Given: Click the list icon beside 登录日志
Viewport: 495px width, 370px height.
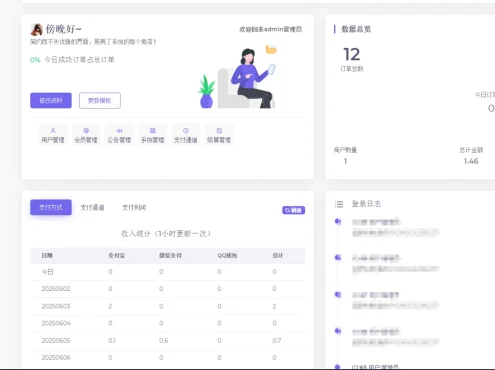Looking at the screenshot, I should pos(339,204).
